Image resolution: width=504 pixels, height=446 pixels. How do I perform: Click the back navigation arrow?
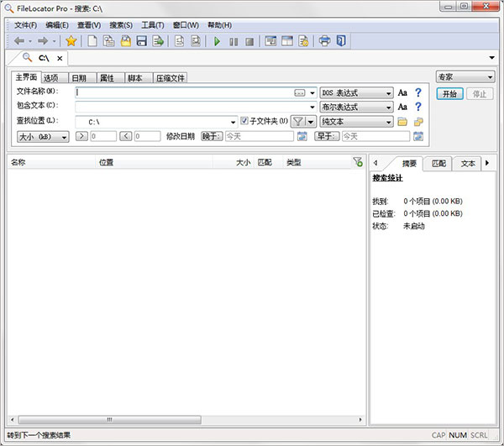[19, 41]
